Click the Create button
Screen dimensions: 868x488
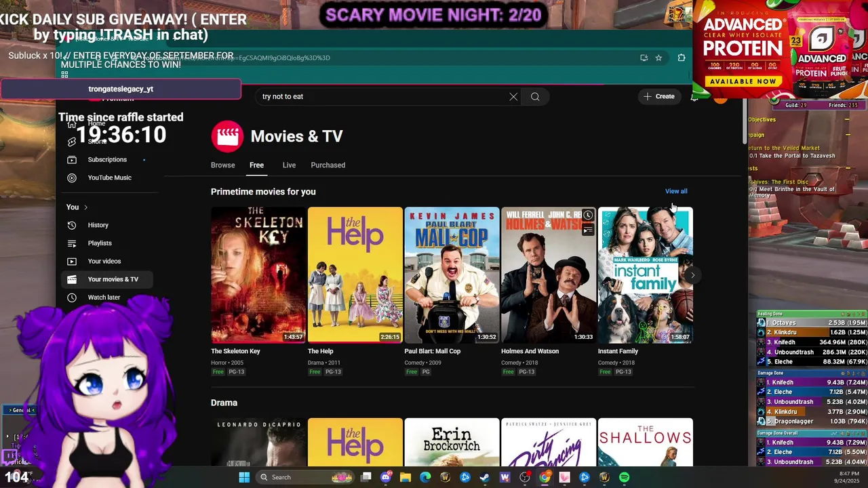pos(659,96)
